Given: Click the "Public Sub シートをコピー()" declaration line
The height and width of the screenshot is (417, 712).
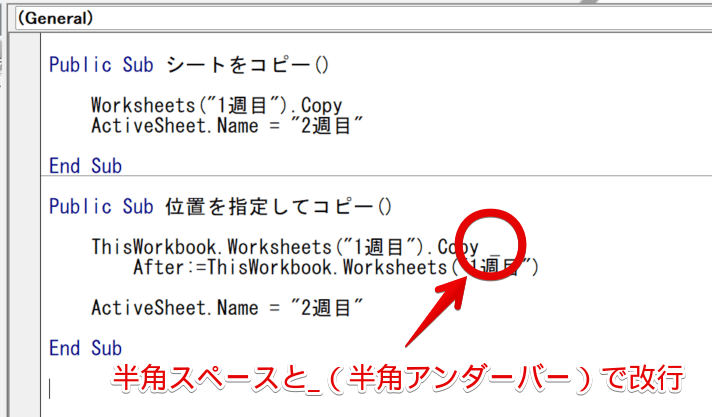Looking at the screenshot, I should point(189,65).
